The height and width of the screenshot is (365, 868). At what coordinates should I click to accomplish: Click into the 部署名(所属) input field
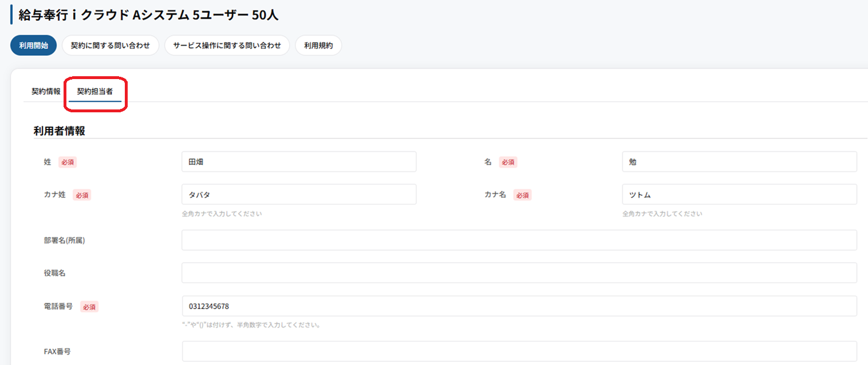519,240
